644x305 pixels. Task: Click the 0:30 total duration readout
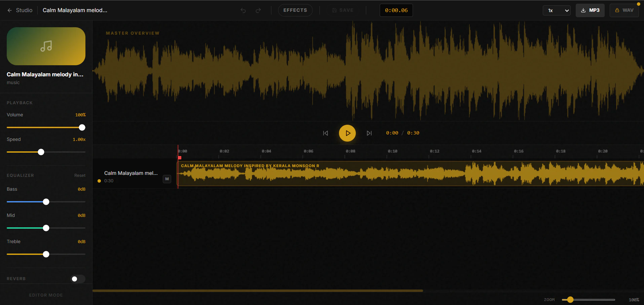coord(413,133)
